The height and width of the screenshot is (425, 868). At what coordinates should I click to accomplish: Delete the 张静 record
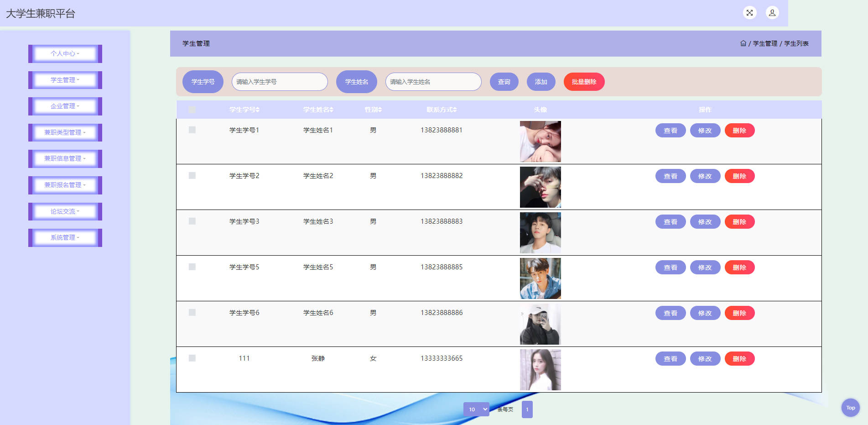(x=740, y=359)
